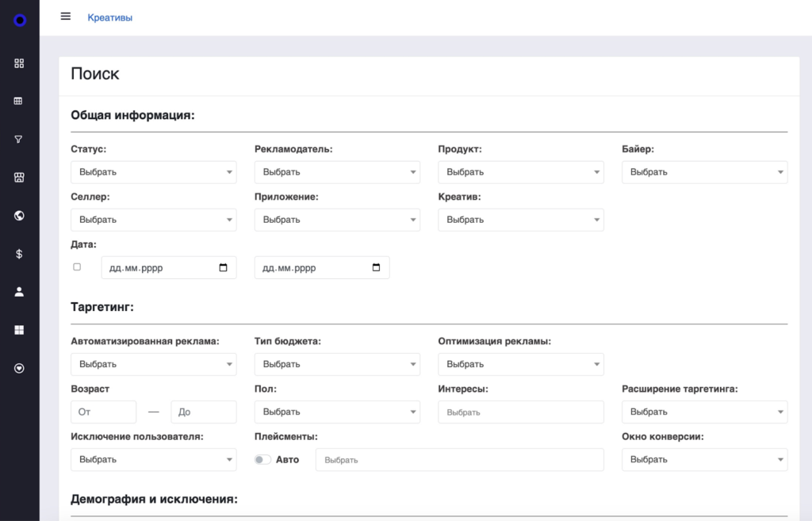This screenshot has width=812, height=521.
Task: Click the age От input field
Action: (x=103, y=412)
